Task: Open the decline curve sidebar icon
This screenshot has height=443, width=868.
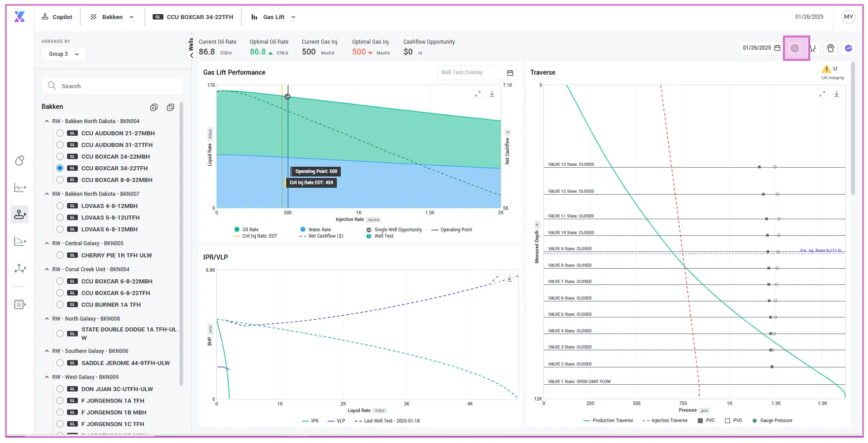Action: 20,241
